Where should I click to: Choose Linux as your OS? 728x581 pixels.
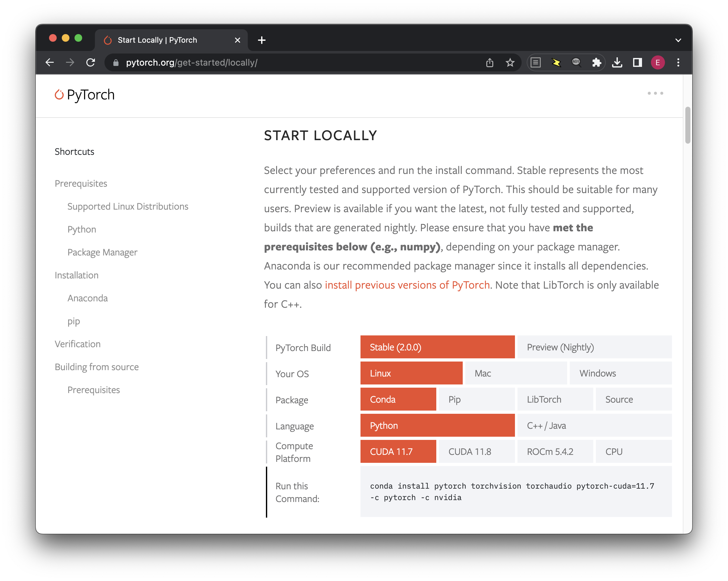[411, 373]
